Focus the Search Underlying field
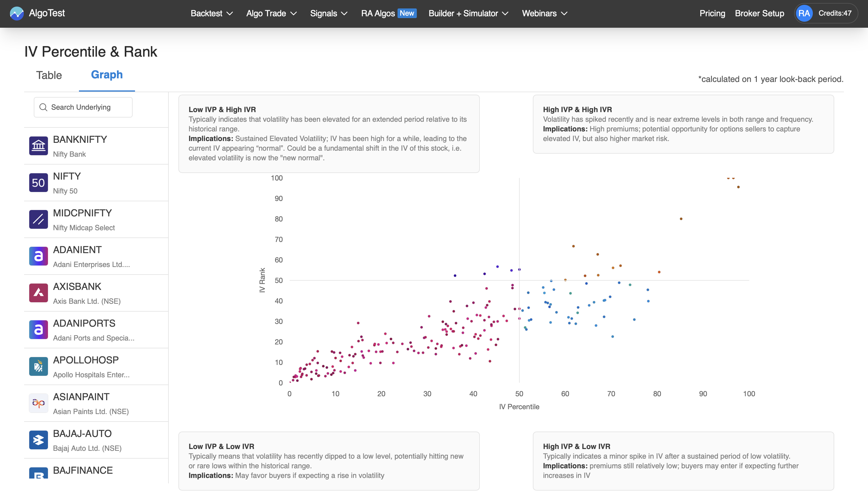This screenshot has width=868, height=493. 83,107
